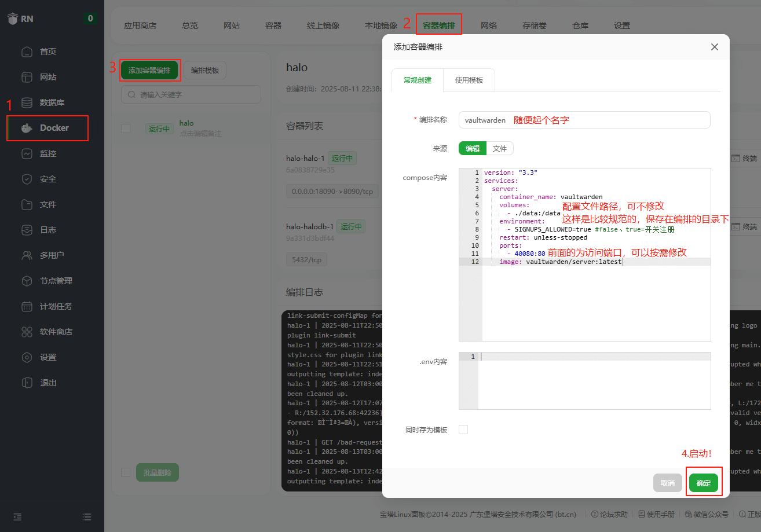Open the 文件 folder icon

(x=27, y=204)
